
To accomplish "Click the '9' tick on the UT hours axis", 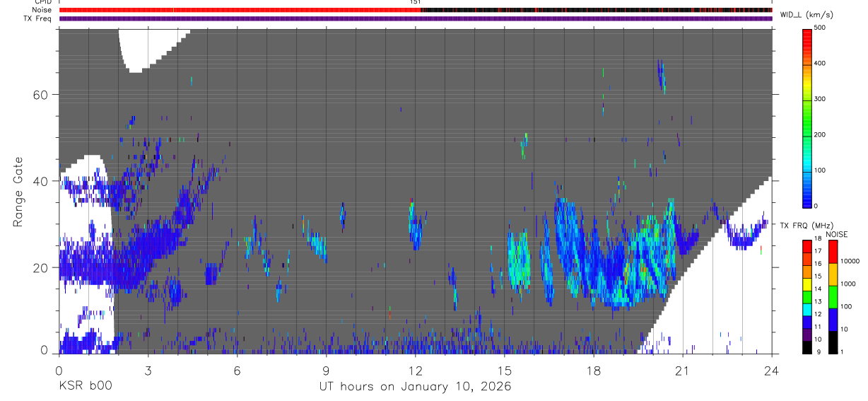I will click(326, 370).
